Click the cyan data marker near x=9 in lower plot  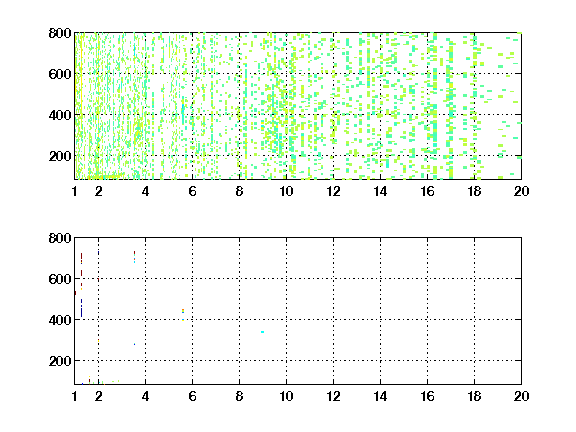262,332
